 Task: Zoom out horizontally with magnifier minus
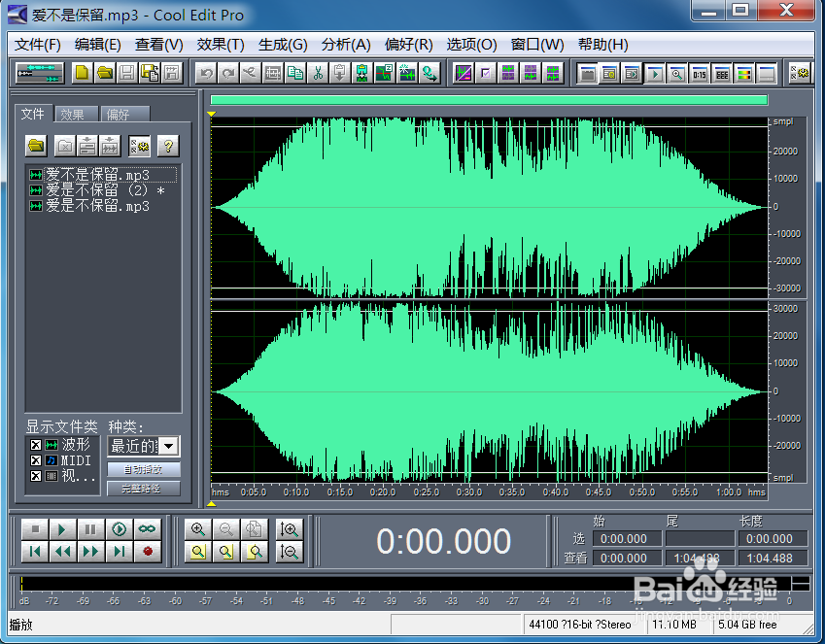click(226, 529)
